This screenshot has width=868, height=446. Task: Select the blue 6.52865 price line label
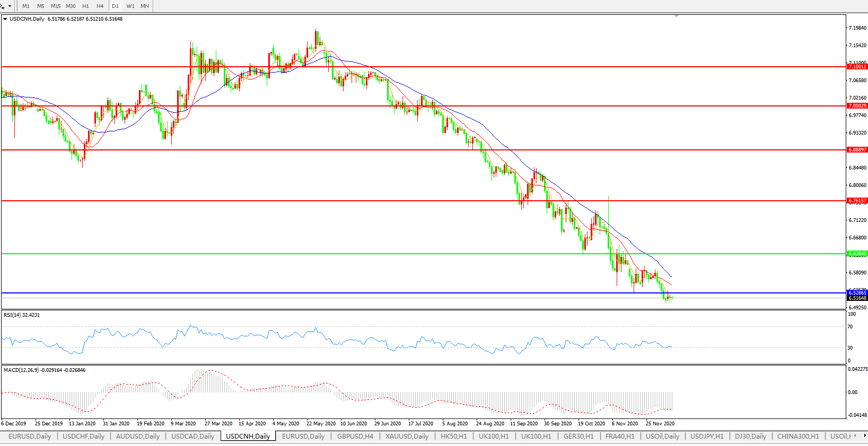(x=857, y=292)
